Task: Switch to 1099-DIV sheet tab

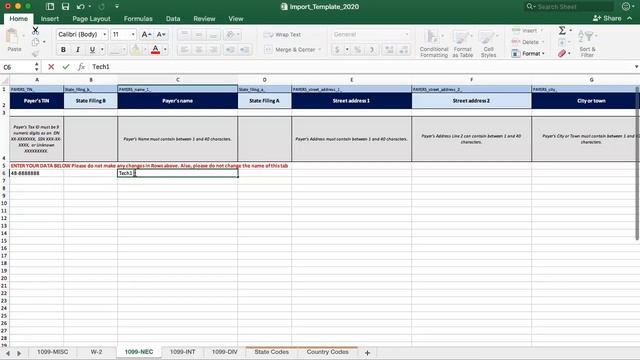Action: [x=224, y=352]
